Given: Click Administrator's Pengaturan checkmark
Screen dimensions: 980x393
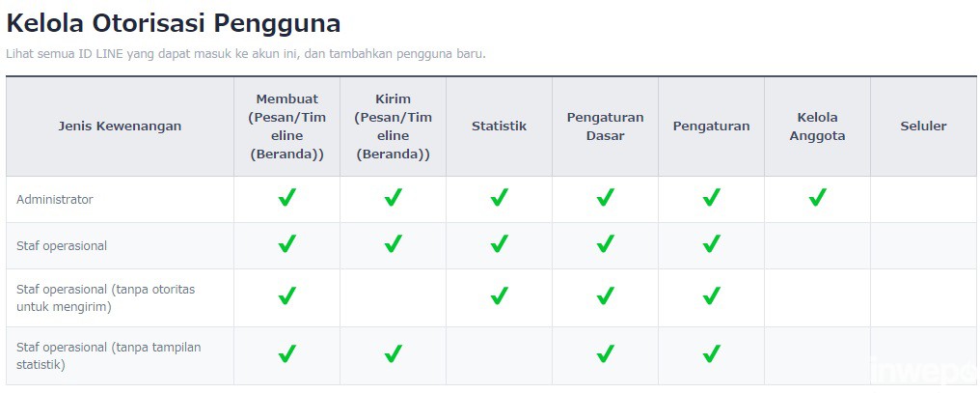Looking at the screenshot, I should pyautogui.click(x=711, y=198).
